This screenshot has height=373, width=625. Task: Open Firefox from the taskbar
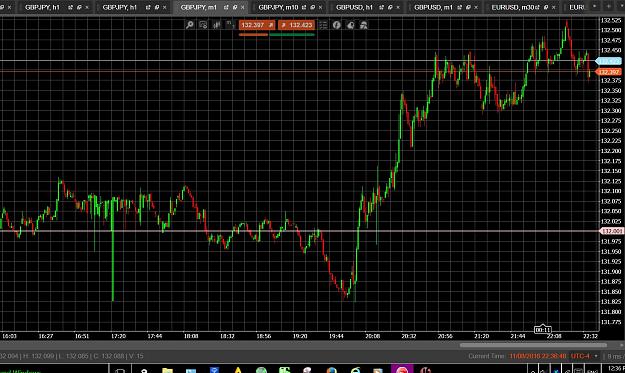(x=332, y=370)
